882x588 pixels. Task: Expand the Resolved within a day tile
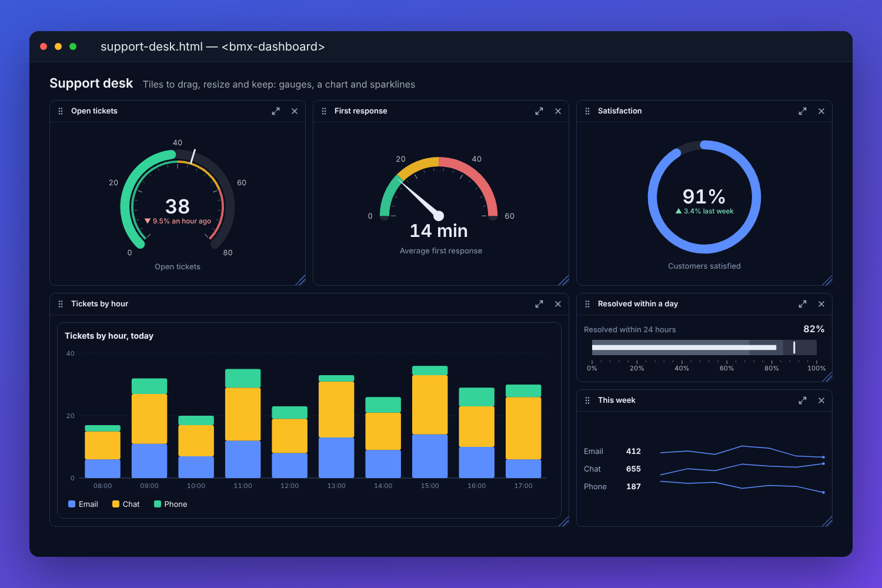tap(803, 304)
